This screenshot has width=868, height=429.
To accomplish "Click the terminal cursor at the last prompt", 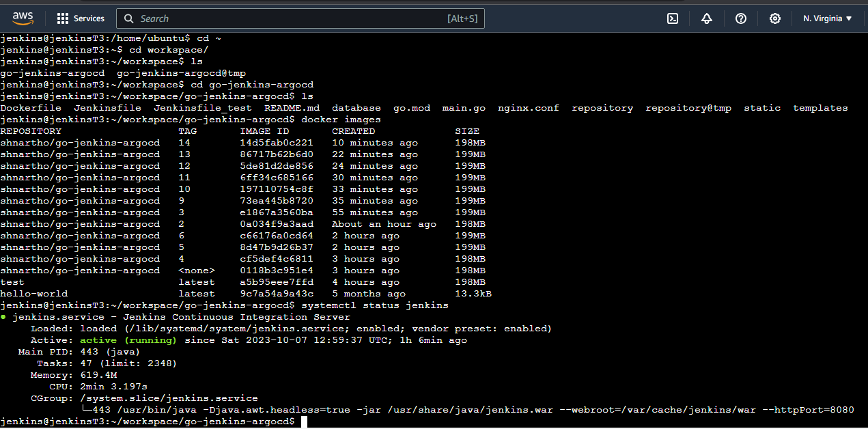I will [305, 421].
